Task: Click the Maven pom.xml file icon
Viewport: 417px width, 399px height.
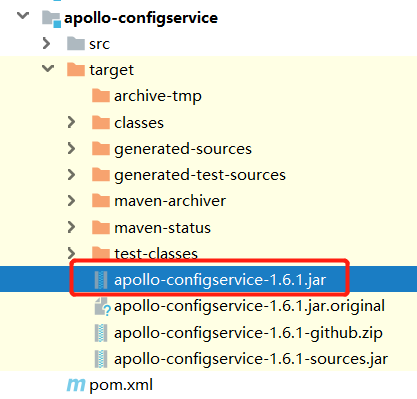Action: (76, 385)
